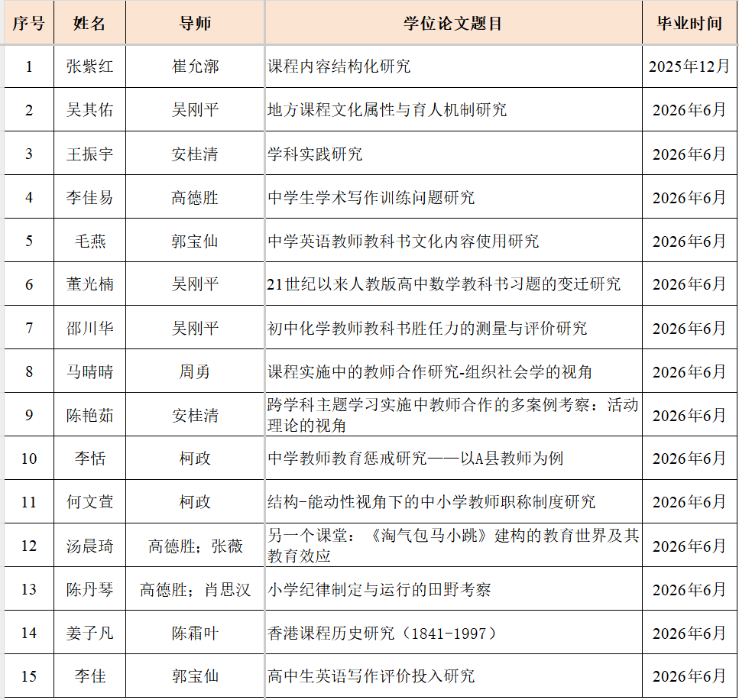Viewport: 739px width, 700px height.
Task: Click the advisor cell 周勇
Action: pyautogui.click(x=195, y=371)
